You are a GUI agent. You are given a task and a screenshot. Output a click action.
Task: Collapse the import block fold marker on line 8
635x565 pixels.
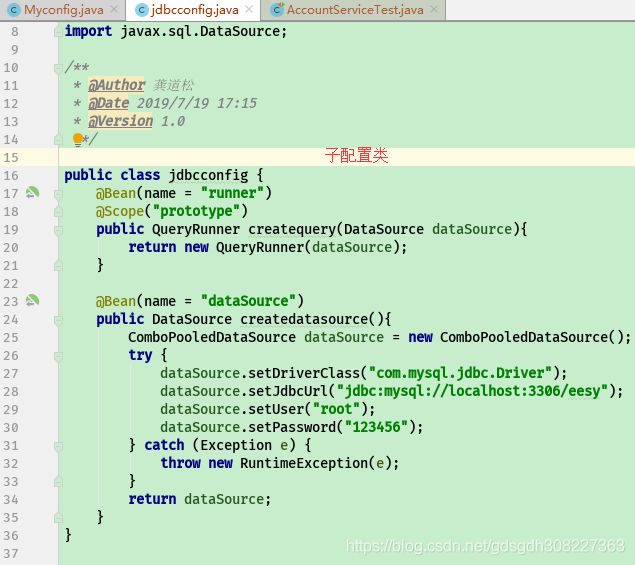(58, 32)
